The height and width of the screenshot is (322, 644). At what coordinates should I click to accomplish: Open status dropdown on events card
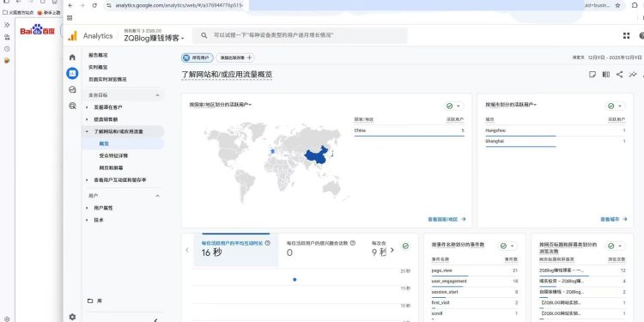pyautogui.click(x=507, y=246)
